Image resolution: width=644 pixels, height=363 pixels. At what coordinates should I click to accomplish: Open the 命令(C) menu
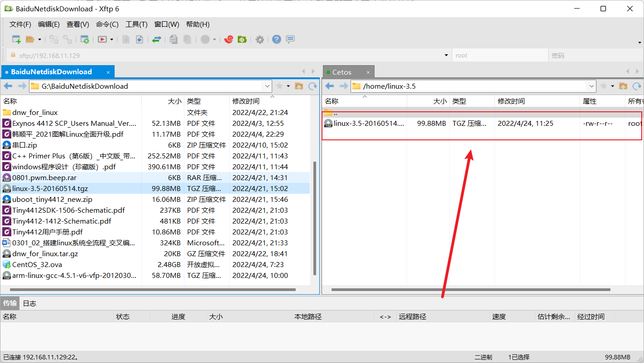click(x=107, y=24)
